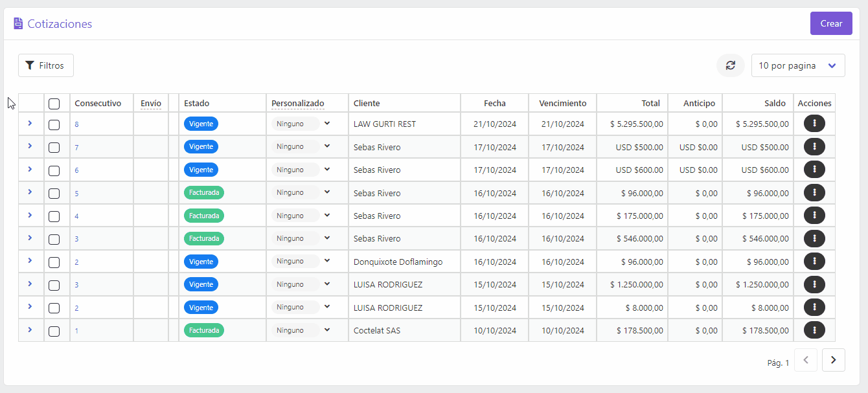Screen dimensions: 868x393
Task: Select checkbox for the Coctelat SAS quote
Action: [x=54, y=331]
